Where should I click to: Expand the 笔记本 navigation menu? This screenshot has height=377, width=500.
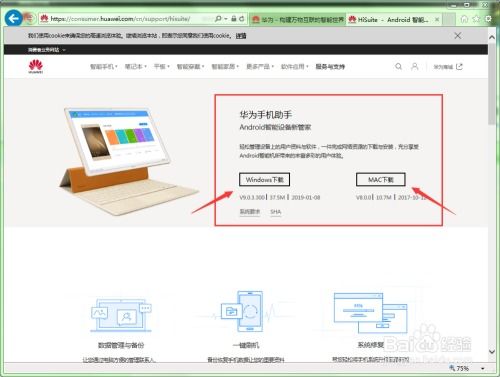135,67
